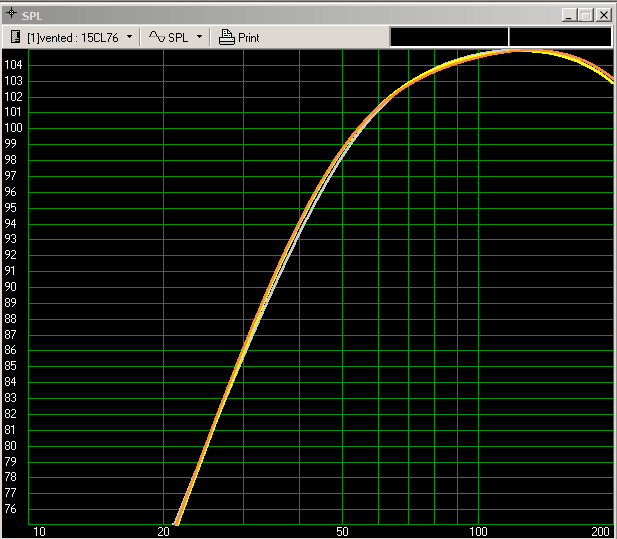Click the 20 Hz frequency axis label
The image size is (617, 539).
163,532
